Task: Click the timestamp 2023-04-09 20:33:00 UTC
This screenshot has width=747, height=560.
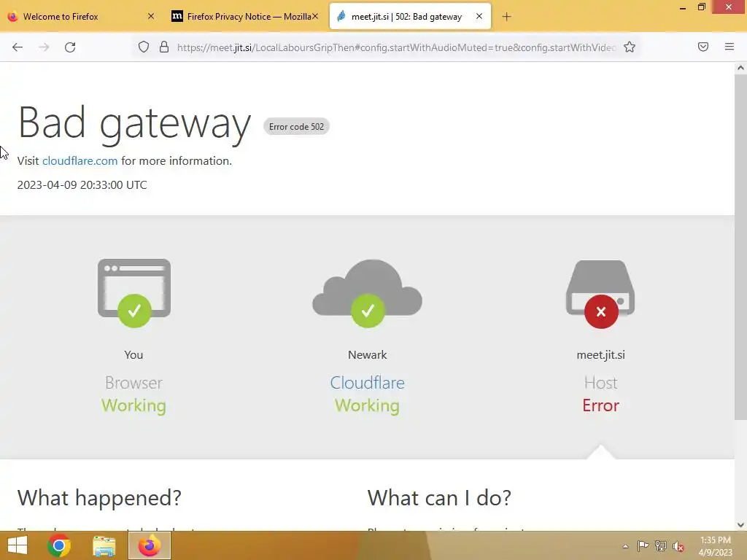Action: [x=82, y=184]
